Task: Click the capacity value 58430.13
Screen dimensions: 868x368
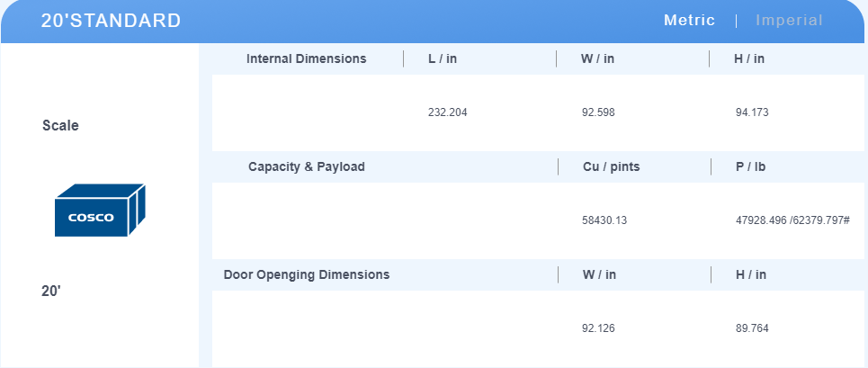Action: [604, 220]
